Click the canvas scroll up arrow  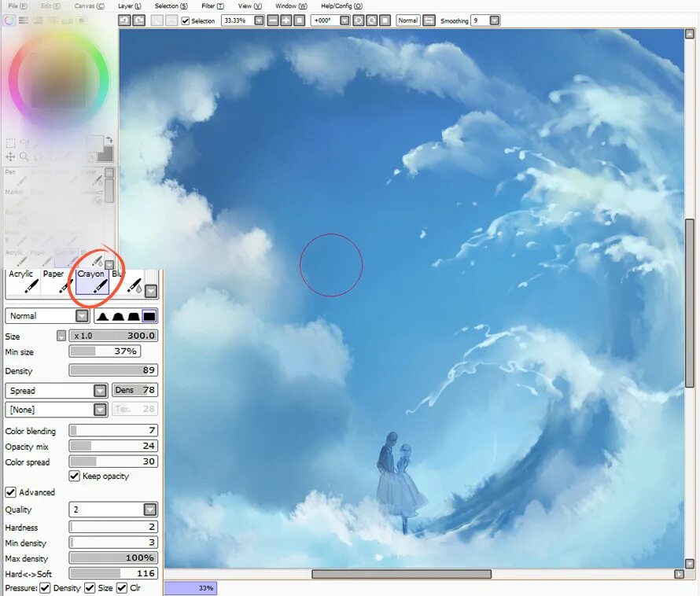pos(690,34)
